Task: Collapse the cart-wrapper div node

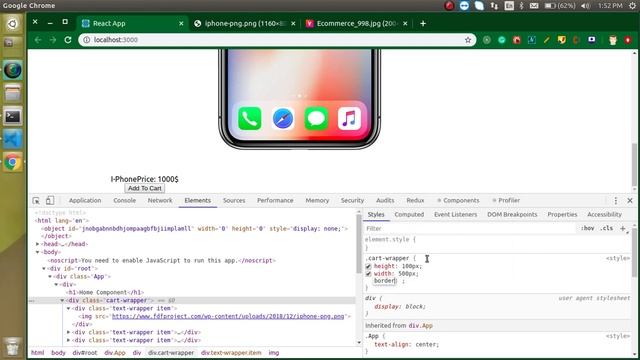Action: coord(62,300)
